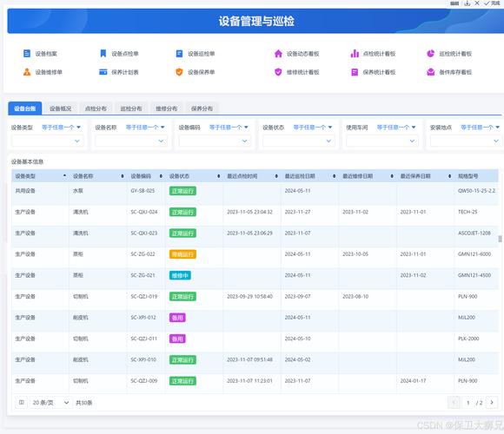Open the 点检统计看板 bar chart icon
Screen dimensions: 504x434
(x=355, y=53)
